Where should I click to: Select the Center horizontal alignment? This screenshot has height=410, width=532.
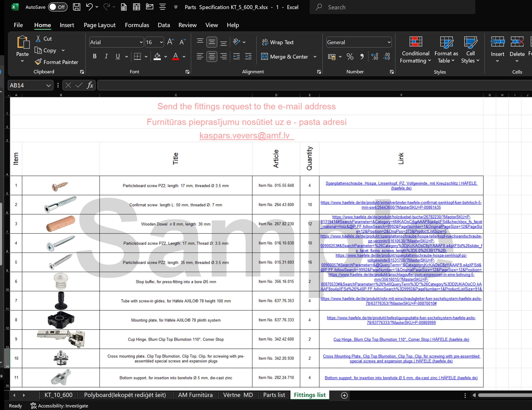(x=212, y=57)
